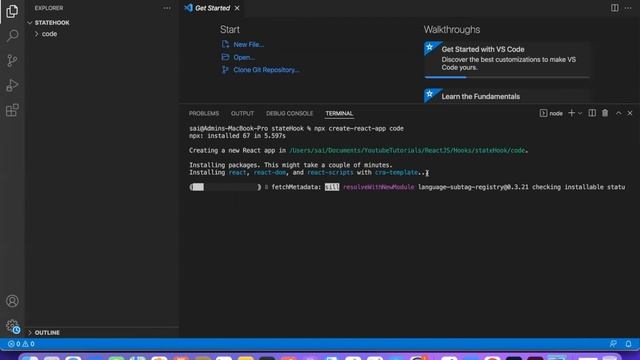Screen dimensions: 640x360
Task: Open the terminal launch profile dropdown arrow
Action: click(580, 113)
